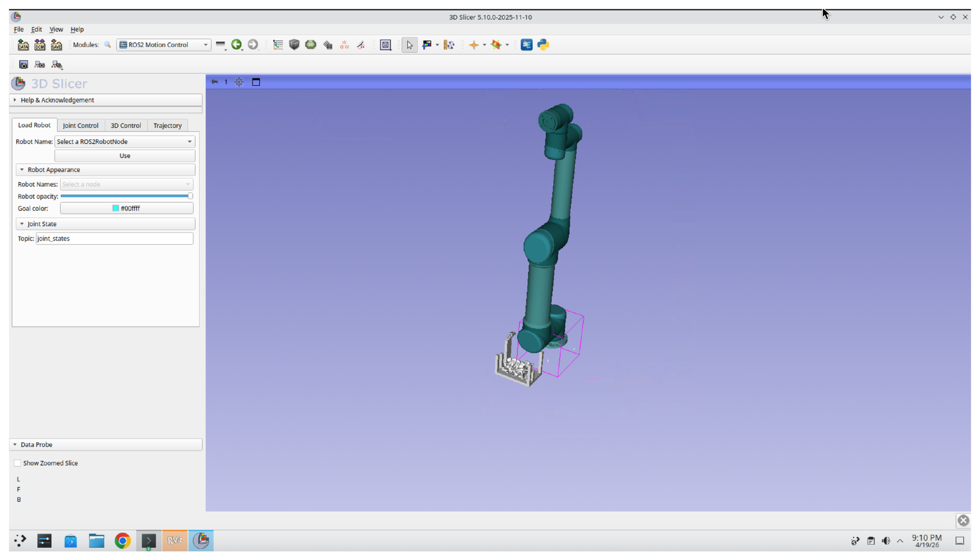Viewport: 980px width, 560px height.
Task: Open the Edit menu
Action: coord(36,29)
